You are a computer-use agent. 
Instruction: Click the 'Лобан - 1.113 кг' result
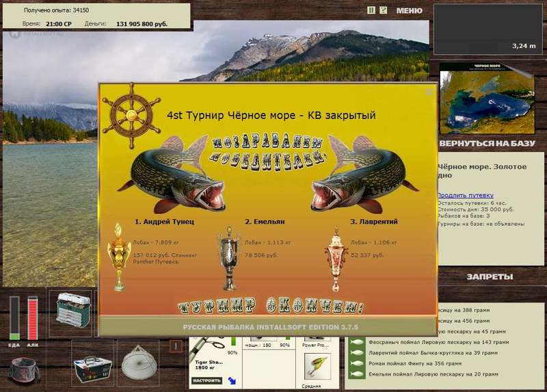point(267,243)
